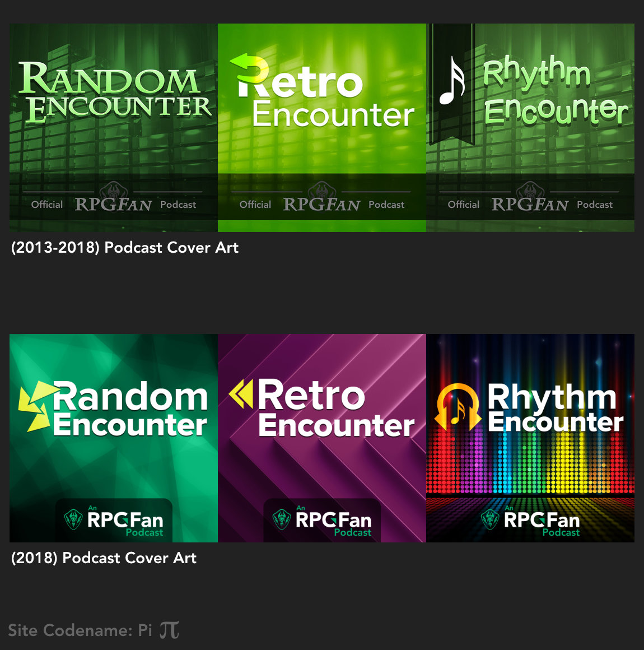Open the 2013 Rhythm Encounter cover thumbnail

click(x=530, y=128)
